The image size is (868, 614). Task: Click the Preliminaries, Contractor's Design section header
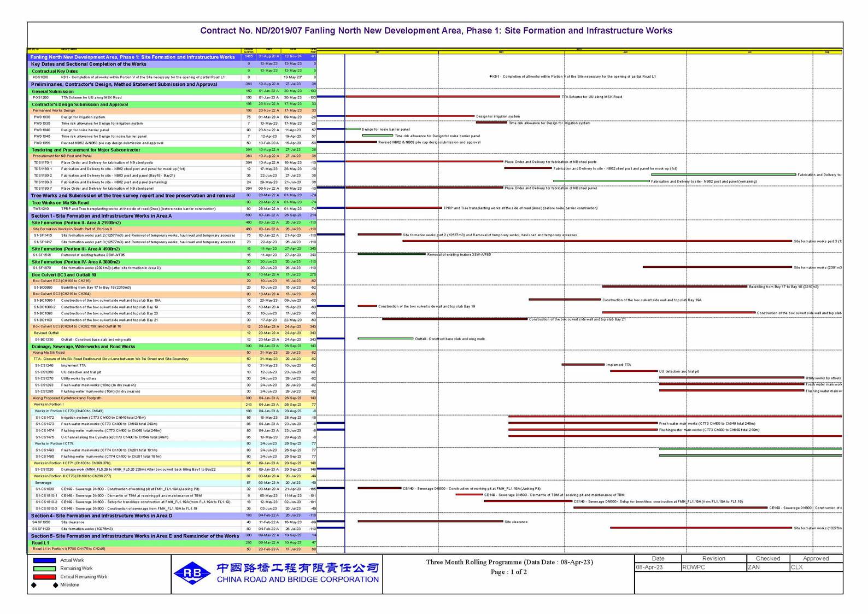tap(172, 84)
